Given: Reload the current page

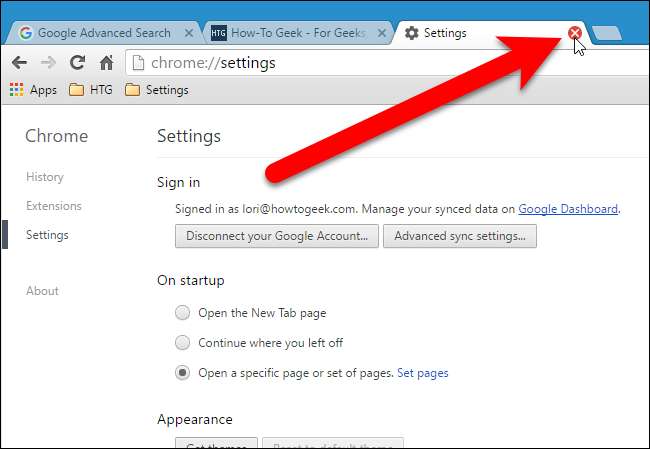Looking at the screenshot, I should coord(77,63).
